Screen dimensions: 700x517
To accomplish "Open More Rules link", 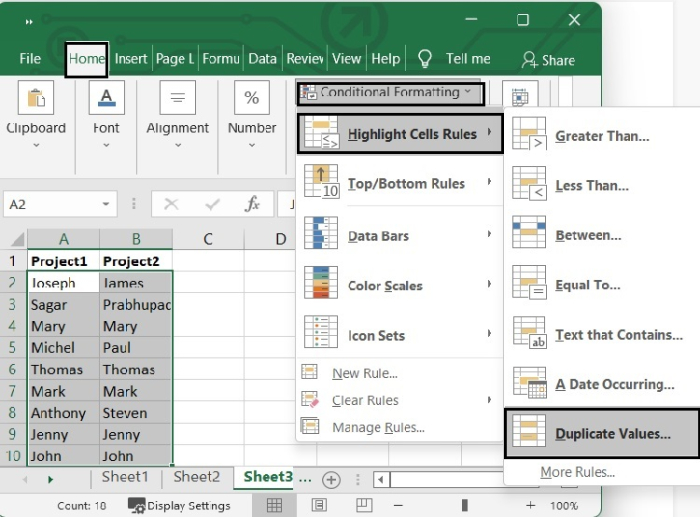I will [x=577, y=472].
